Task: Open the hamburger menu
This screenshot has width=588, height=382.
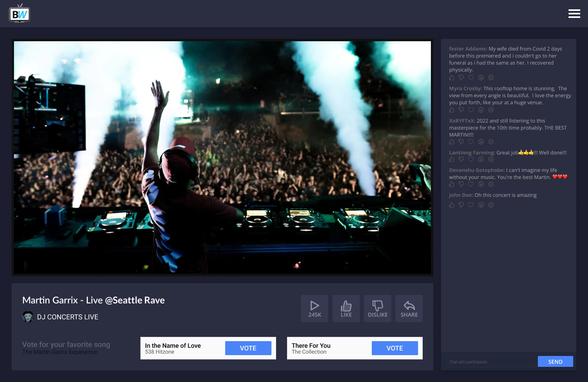Action: tap(574, 14)
